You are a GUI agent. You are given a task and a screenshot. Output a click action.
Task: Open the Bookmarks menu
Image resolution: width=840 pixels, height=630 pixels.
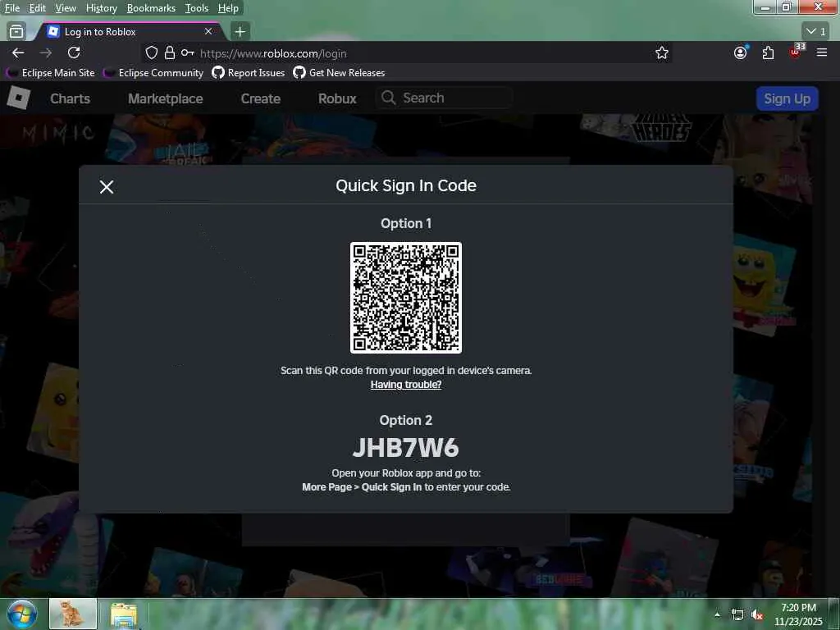pyautogui.click(x=151, y=8)
